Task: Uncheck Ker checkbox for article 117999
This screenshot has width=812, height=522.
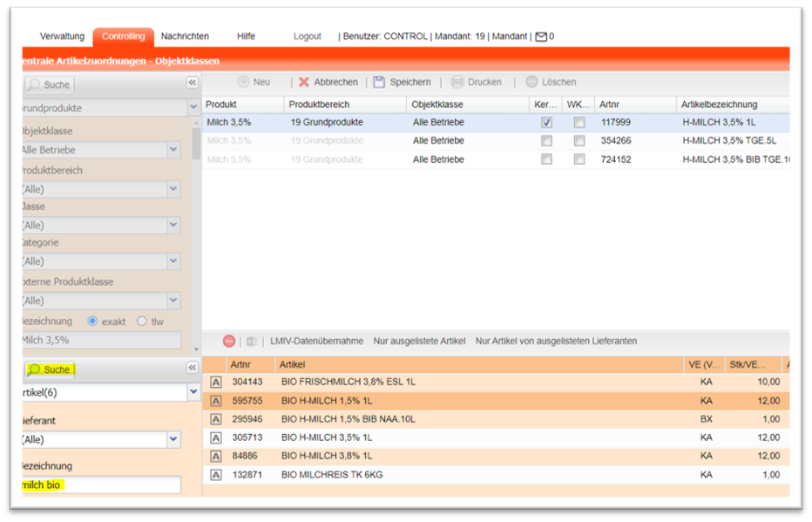Action: (x=546, y=123)
